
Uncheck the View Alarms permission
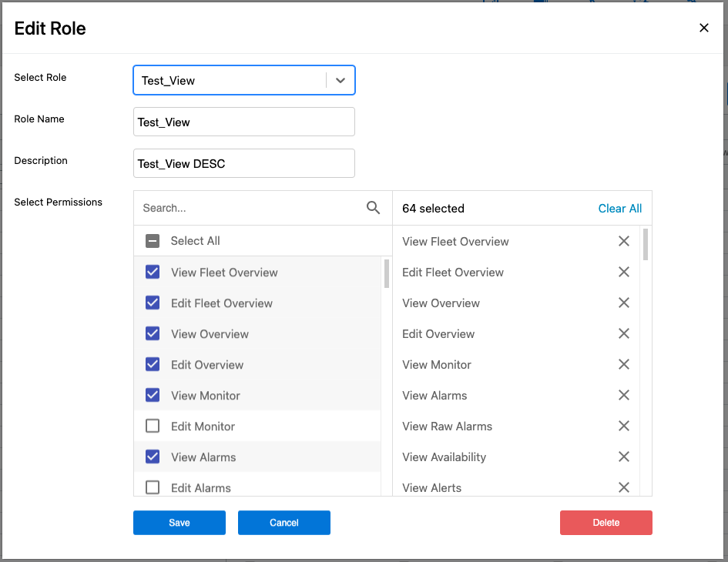(153, 457)
